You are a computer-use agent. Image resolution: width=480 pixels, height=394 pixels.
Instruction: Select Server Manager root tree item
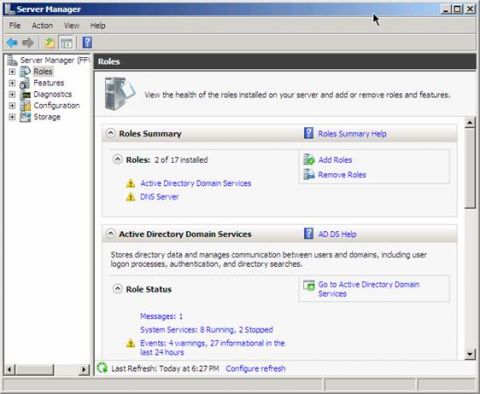(55, 60)
